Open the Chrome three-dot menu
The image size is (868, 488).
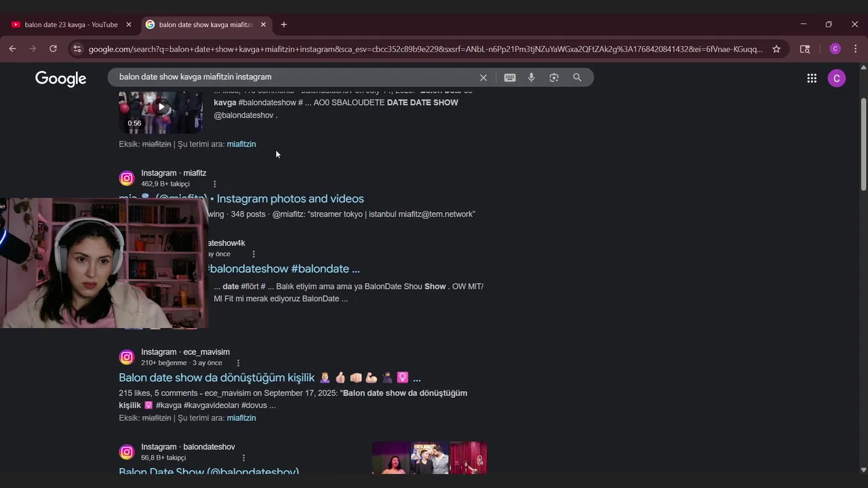pyautogui.click(x=855, y=49)
